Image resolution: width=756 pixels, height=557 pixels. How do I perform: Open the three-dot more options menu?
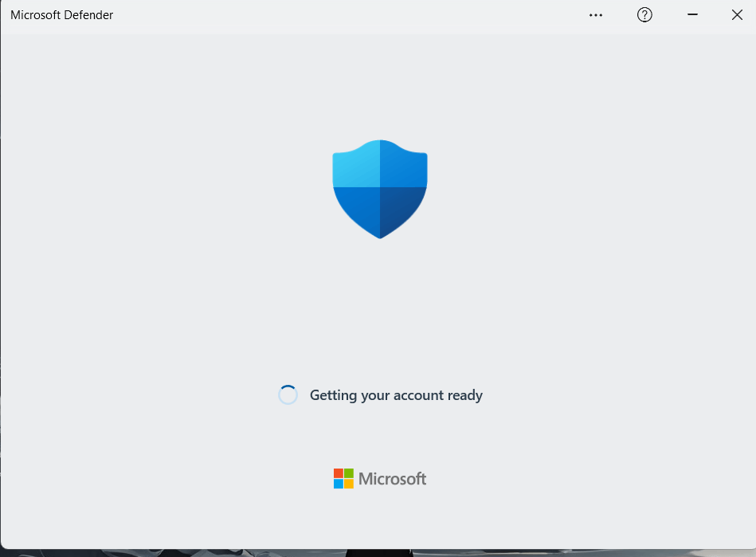[595, 15]
